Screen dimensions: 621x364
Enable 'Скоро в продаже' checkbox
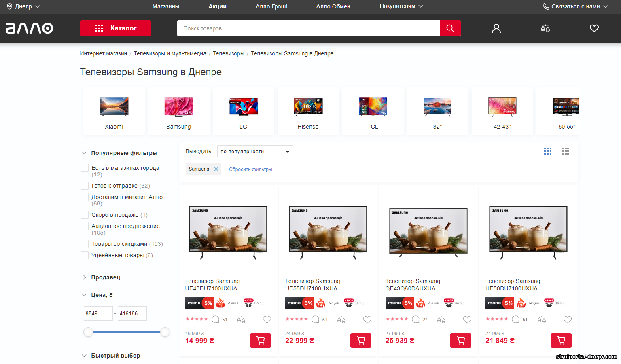pos(85,215)
